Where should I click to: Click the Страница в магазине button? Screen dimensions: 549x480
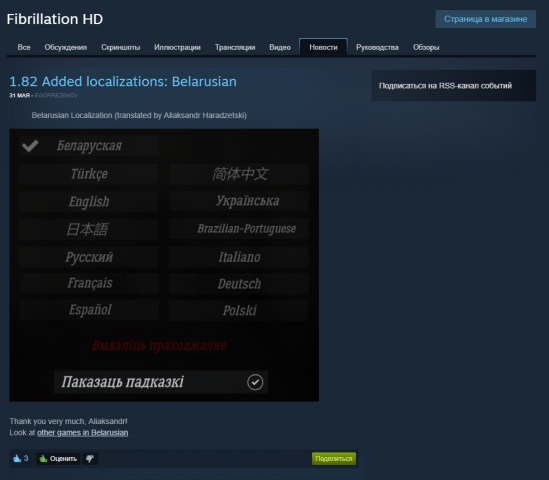tap(486, 19)
